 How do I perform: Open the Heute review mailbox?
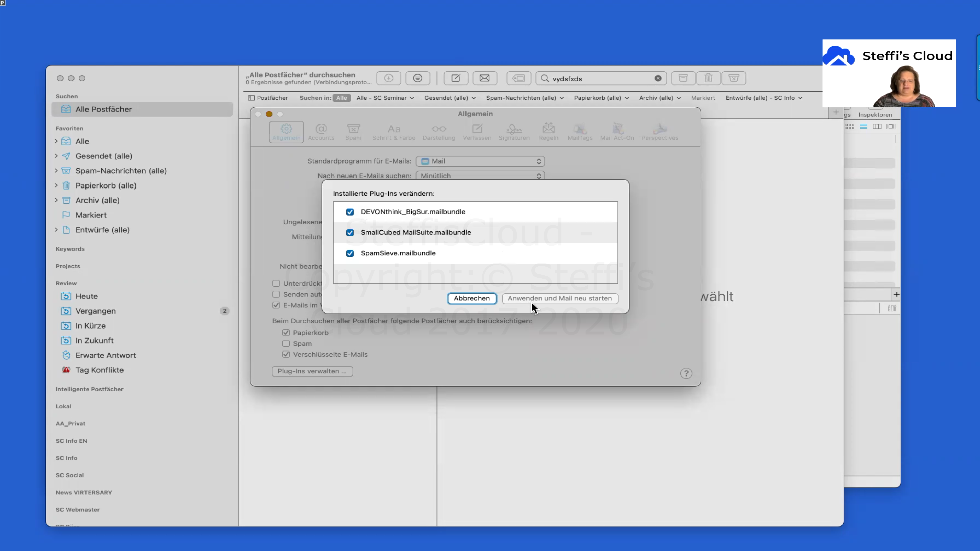point(86,296)
